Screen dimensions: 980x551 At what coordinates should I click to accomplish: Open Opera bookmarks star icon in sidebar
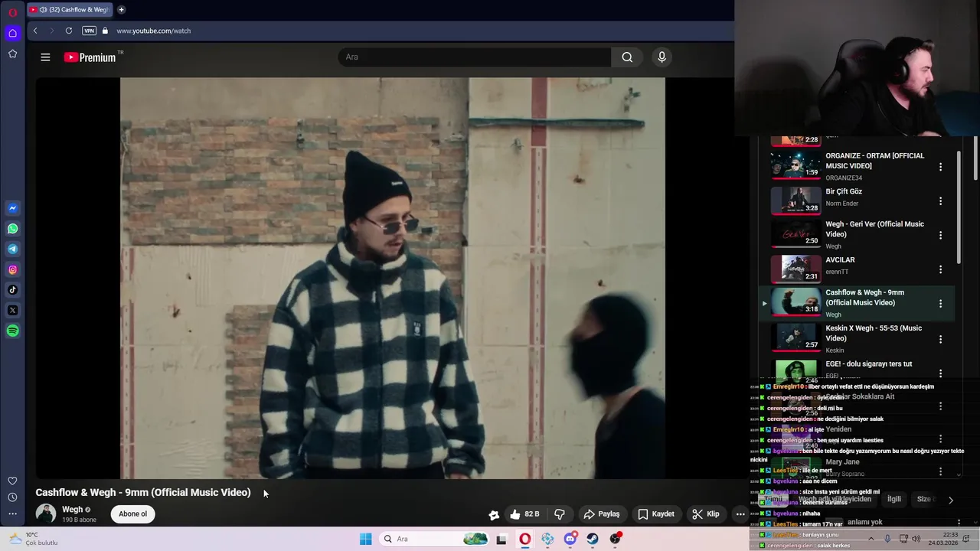pos(12,54)
